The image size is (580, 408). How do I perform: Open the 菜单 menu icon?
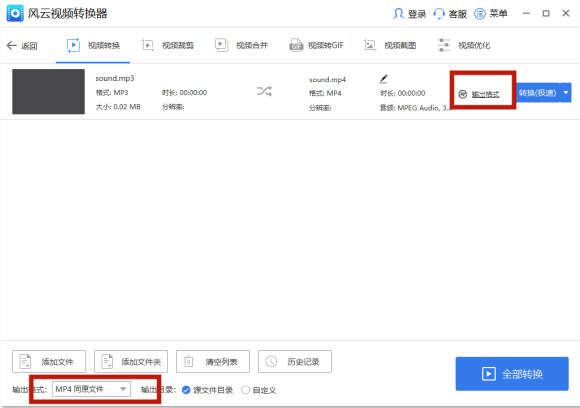click(x=480, y=14)
